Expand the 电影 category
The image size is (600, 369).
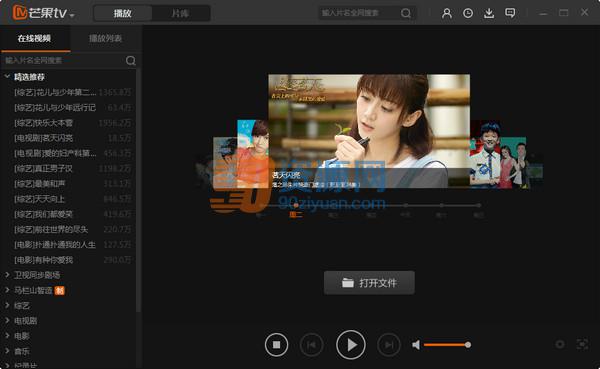tap(7, 336)
